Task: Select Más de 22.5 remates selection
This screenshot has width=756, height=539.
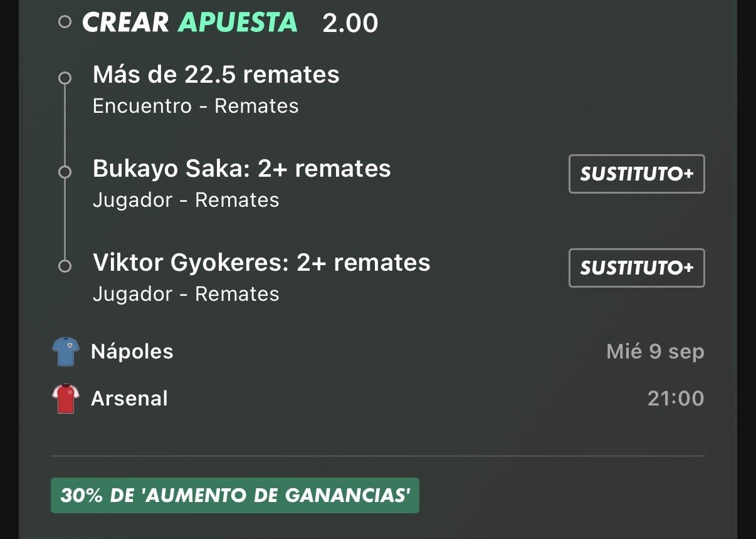Action: [216, 75]
